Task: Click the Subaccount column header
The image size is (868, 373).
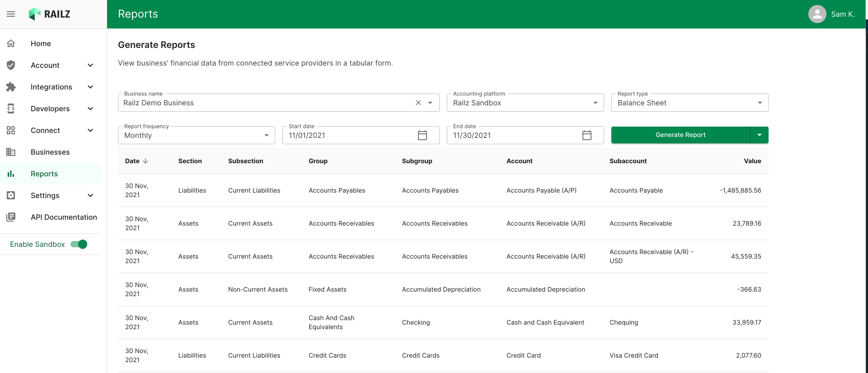Action: pos(628,161)
